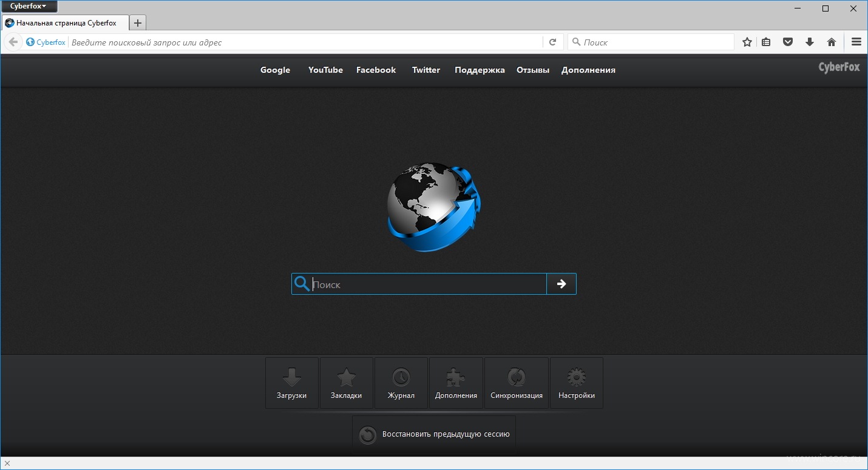Open Загрузки downloads tile
The height and width of the screenshot is (470, 868).
point(292,383)
